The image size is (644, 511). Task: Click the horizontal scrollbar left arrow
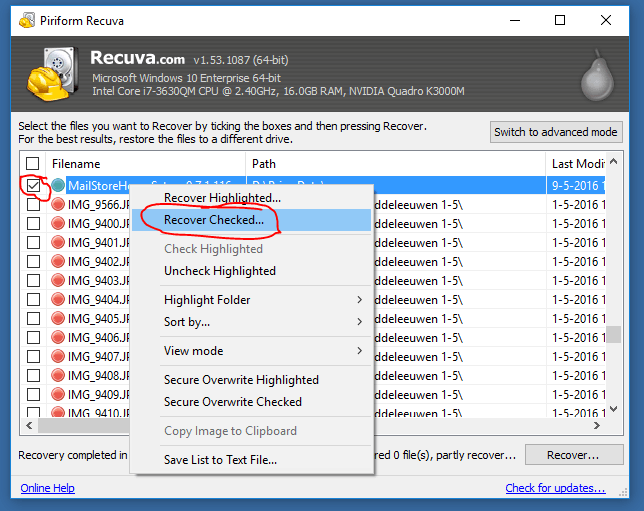tap(29, 426)
